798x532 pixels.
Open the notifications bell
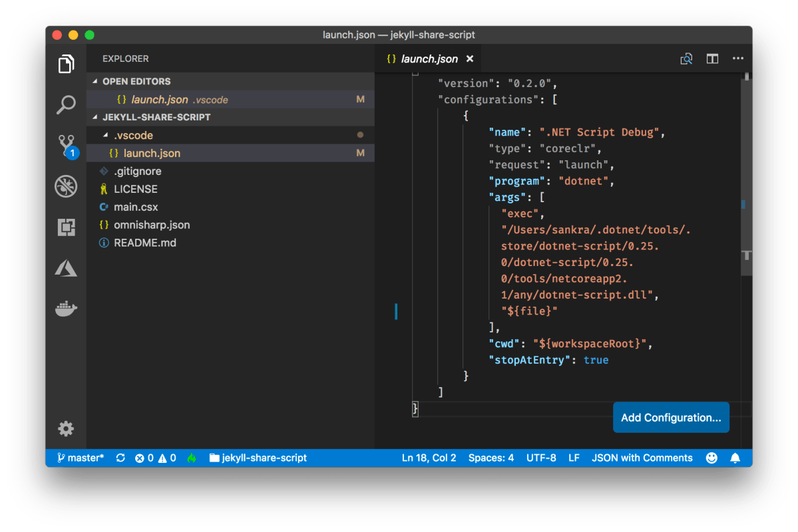click(735, 458)
